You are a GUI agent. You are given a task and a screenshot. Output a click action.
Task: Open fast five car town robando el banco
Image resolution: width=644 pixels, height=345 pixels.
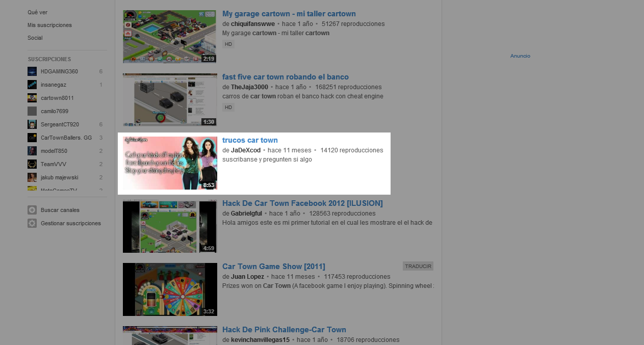coord(286,77)
